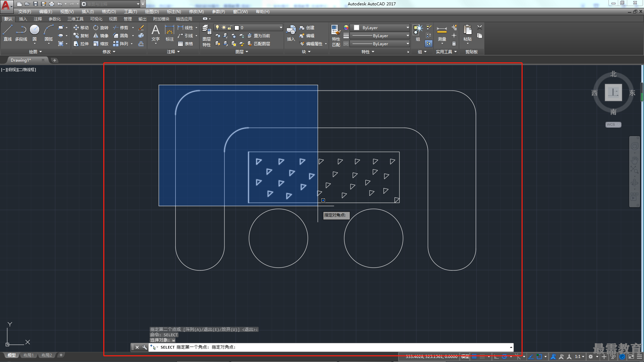Click the 插入 (Insert block) tool

[x=291, y=33]
